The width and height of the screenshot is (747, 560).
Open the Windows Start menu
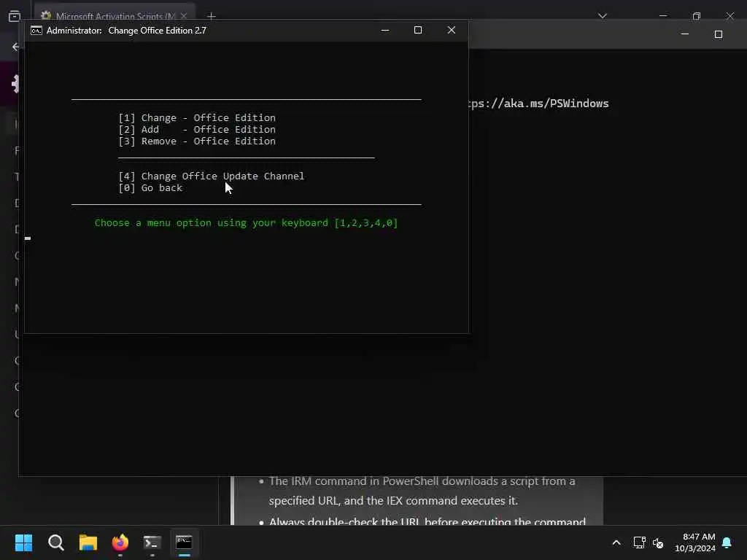[x=23, y=542]
